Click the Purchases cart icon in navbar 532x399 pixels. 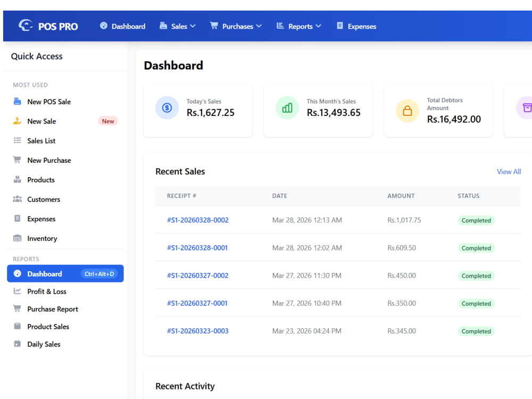pos(214,26)
